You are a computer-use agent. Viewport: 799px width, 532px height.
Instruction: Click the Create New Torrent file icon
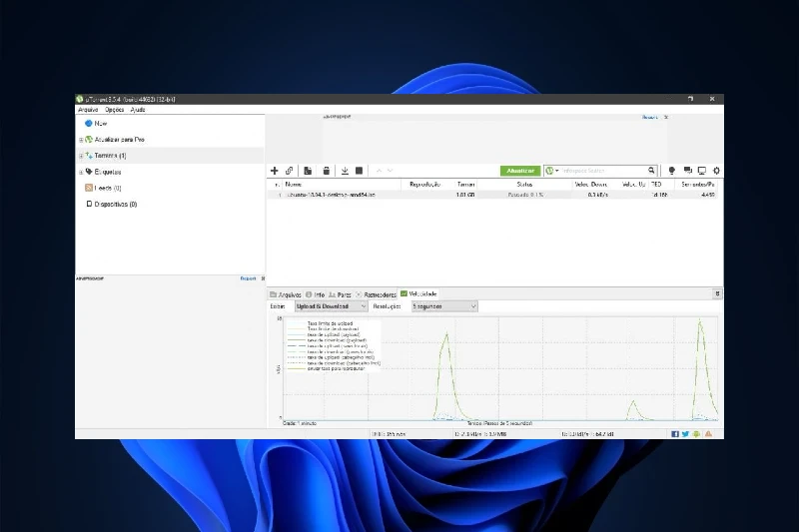click(309, 171)
